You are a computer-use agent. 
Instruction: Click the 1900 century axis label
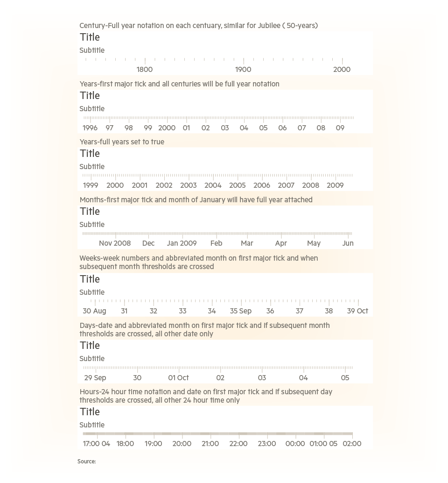244,69
